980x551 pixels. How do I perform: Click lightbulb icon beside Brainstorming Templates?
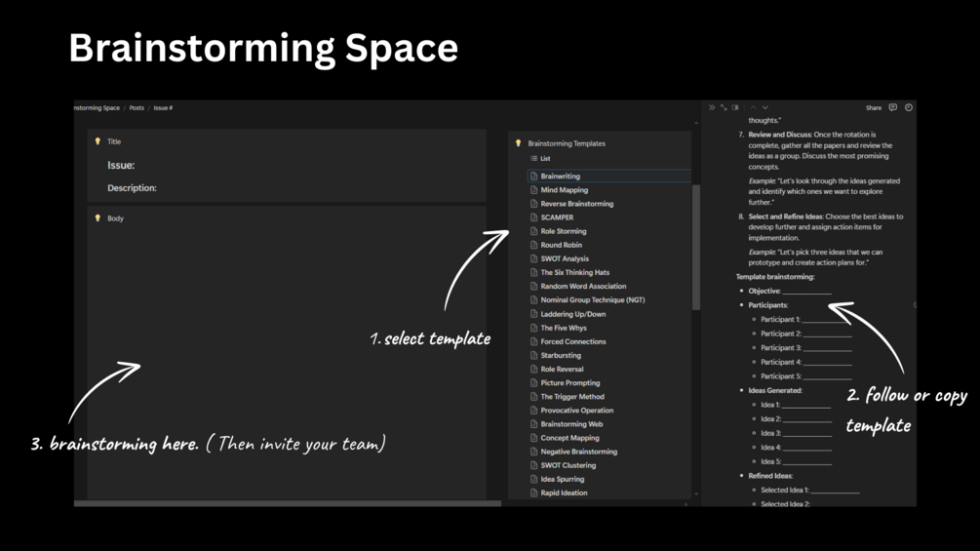pos(518,143)
